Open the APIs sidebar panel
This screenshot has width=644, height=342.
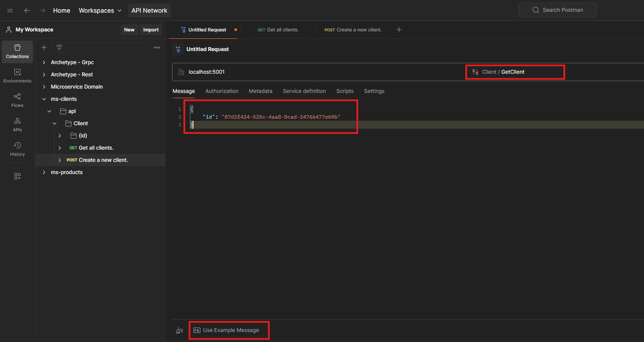pos(17,125)
